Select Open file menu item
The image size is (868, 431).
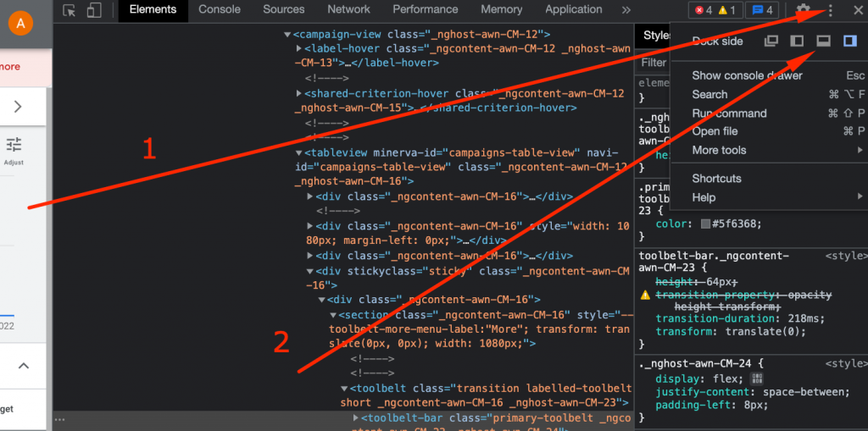pos(769,132)
